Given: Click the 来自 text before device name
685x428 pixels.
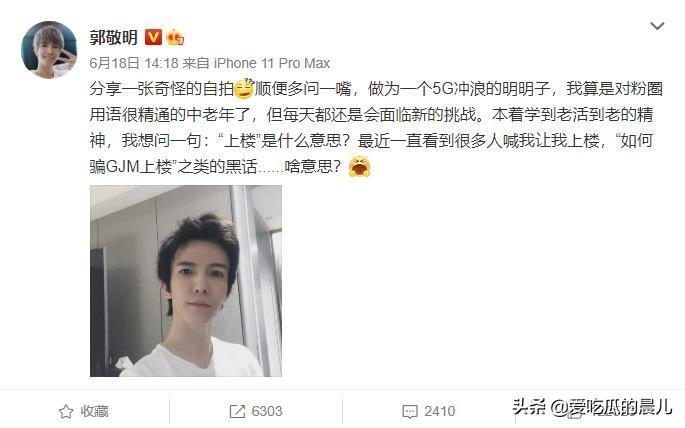Looking at the screenshot, I should pyautogui.click(x=196, y=63).
